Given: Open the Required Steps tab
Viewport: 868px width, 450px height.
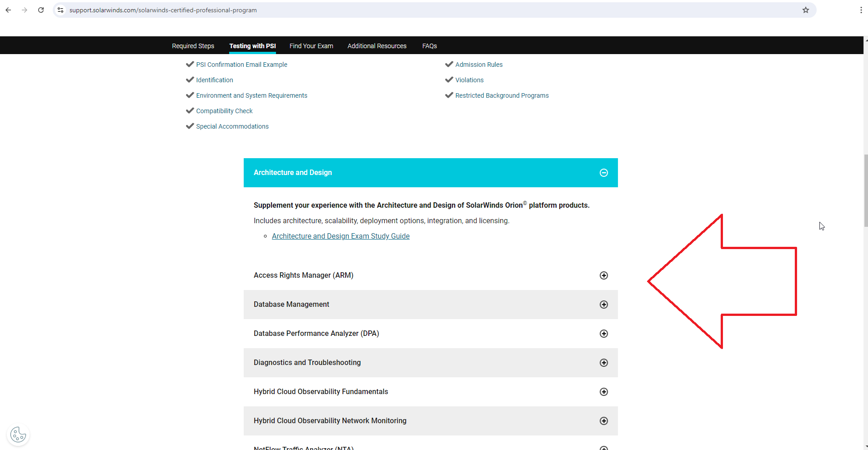Looking at the screenshot, I should [x=193, y=46].
